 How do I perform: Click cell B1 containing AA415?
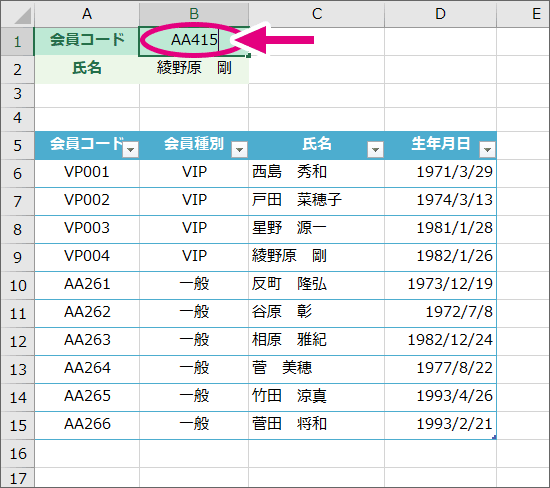point(194,41)
